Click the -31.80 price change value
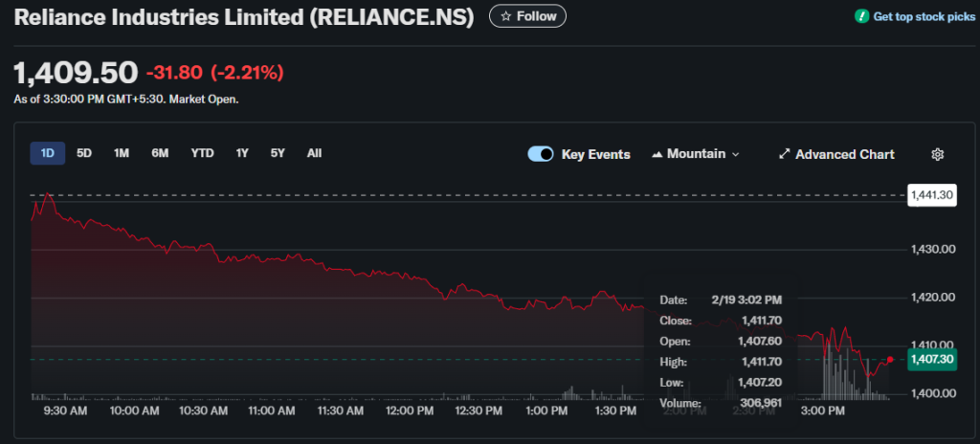The height and width of the screenshot is (444, 980). click(x=174, y=73)
